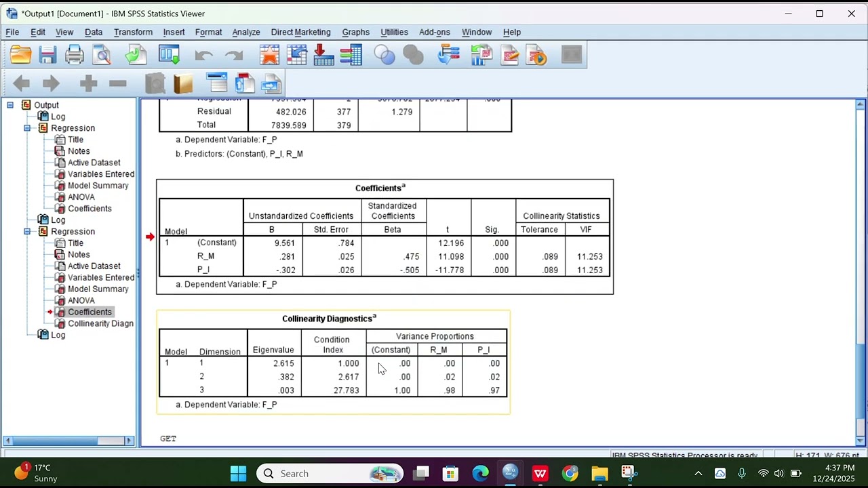
Task: Click the Eigenvalue 2.615 cell
Action: [283, 363]
